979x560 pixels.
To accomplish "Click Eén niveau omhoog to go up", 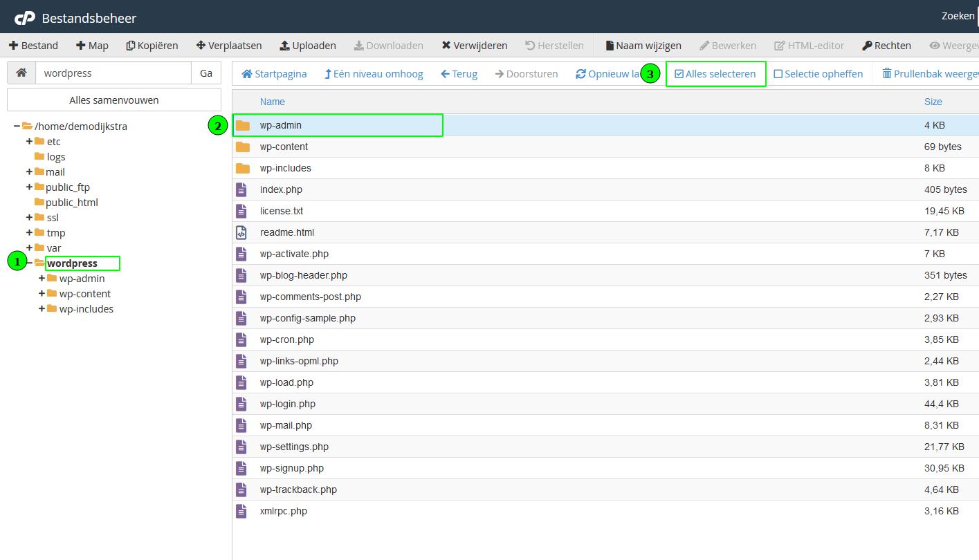I will pos(374,74).
